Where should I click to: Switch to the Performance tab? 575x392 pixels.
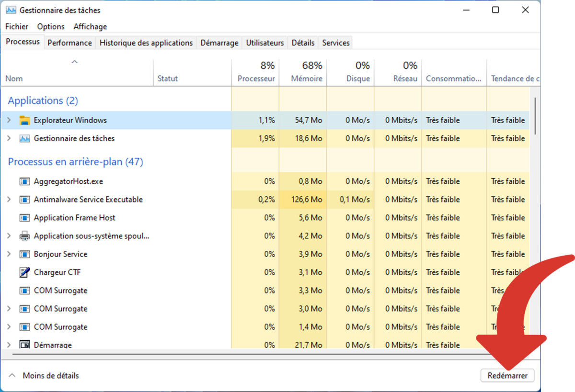[x=69, y=43]
